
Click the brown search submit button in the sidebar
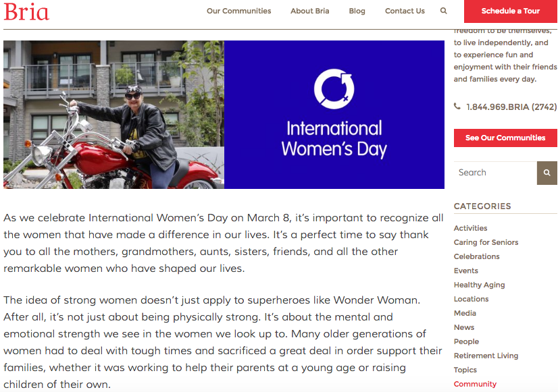point(547,173)
